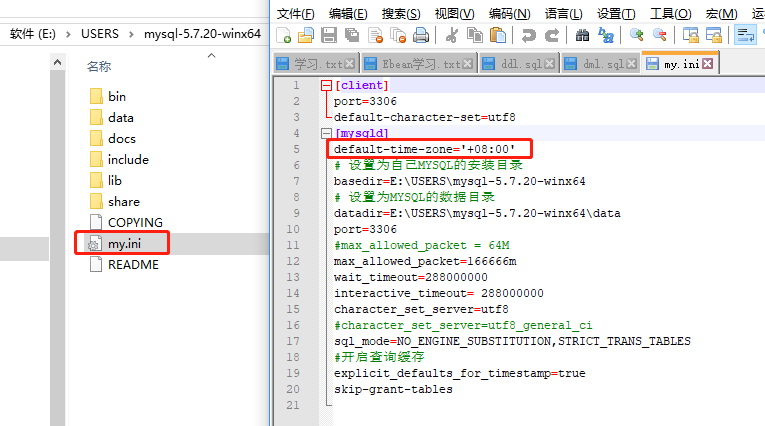This screenshot has width=765, height=426.
Task: Copy selection using toolbar icon
Action: [475, 35]
